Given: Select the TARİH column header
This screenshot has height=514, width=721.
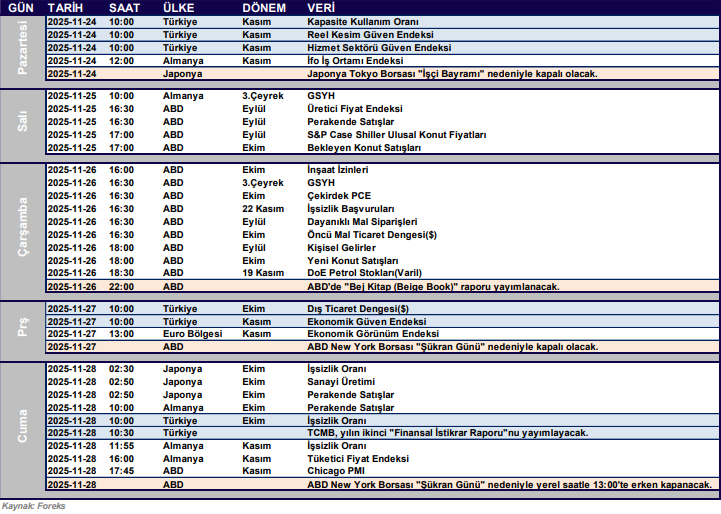Looking at the screenshot, I should click(65, 7).
